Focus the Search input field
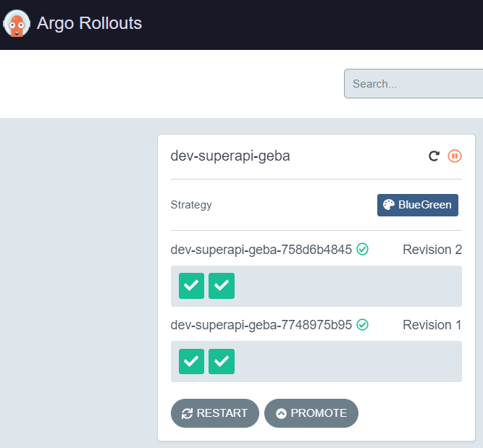483x448 pixels. (413, 84)
